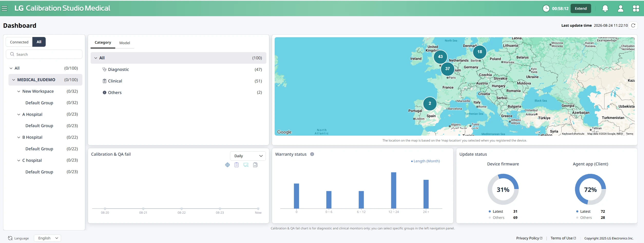The image size is (644, 243).
Task: Click the 08-22 data point on the fail chart
Action: point(181,209)
